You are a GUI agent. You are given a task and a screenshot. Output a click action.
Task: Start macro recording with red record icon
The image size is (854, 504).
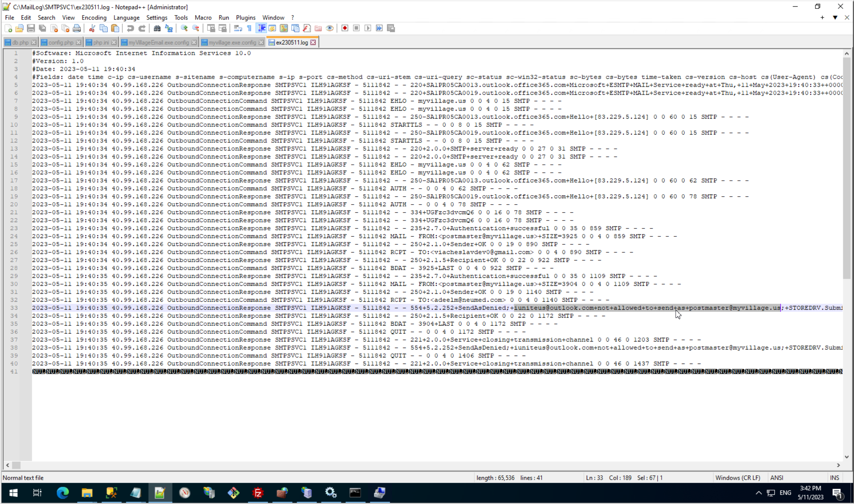(345, 28)
